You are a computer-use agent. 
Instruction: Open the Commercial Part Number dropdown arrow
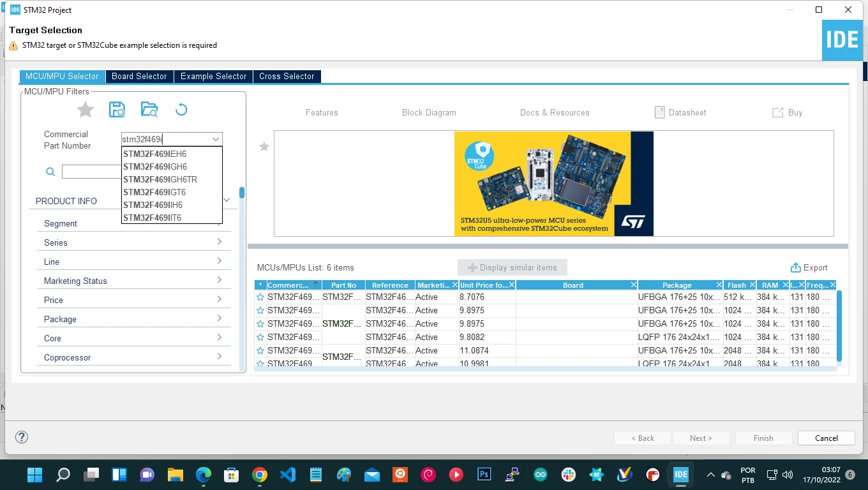point(215,140)
